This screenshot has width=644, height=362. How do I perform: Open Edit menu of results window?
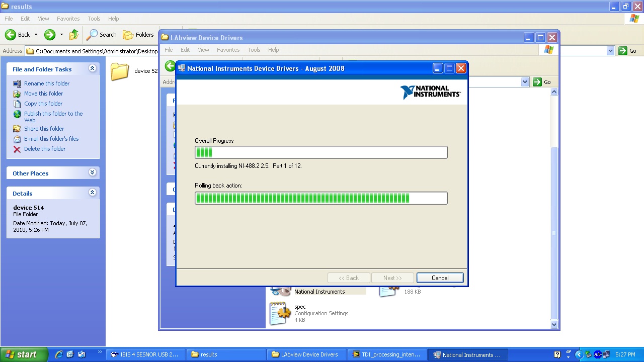[25, 19]
